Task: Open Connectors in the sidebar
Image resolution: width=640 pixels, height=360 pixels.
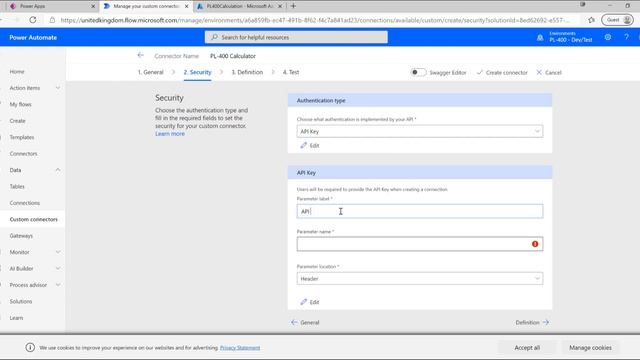Action: (x=23, y=153)
